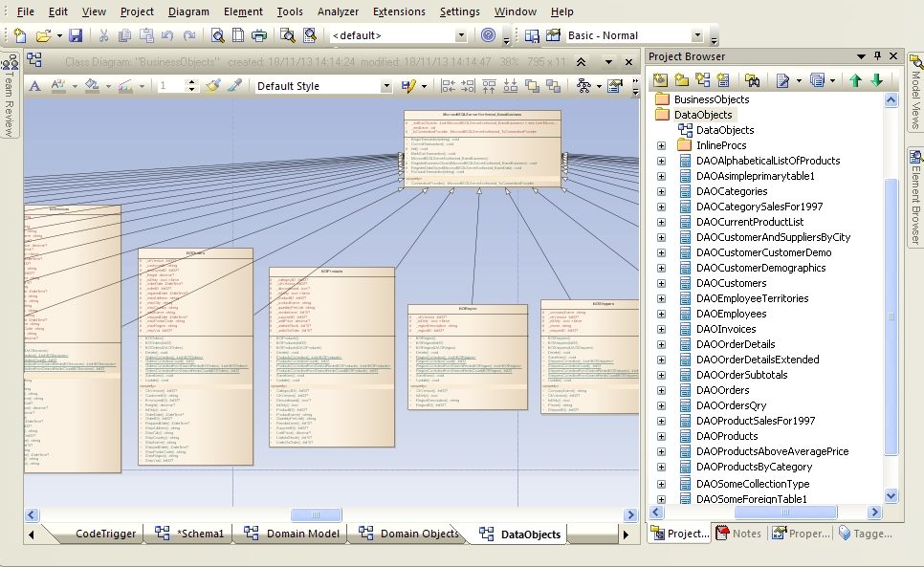Image resolution: width=924 pixels, height=567 pixels.
Task: Open the Default Style dropdown
Action: click(386, 86)
